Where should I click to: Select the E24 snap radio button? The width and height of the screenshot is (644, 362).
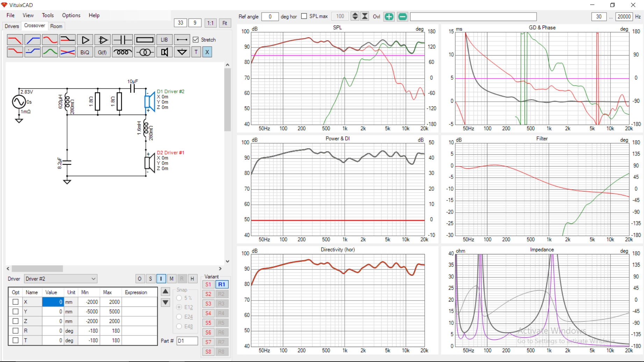point(179,317)
